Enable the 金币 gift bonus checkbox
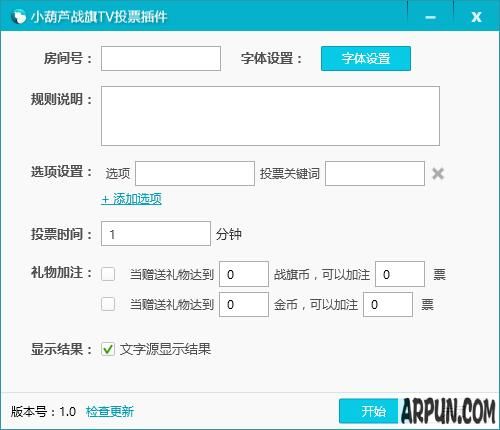The width and height of the screenshot is (500, 430). click(x=108, y=304)
